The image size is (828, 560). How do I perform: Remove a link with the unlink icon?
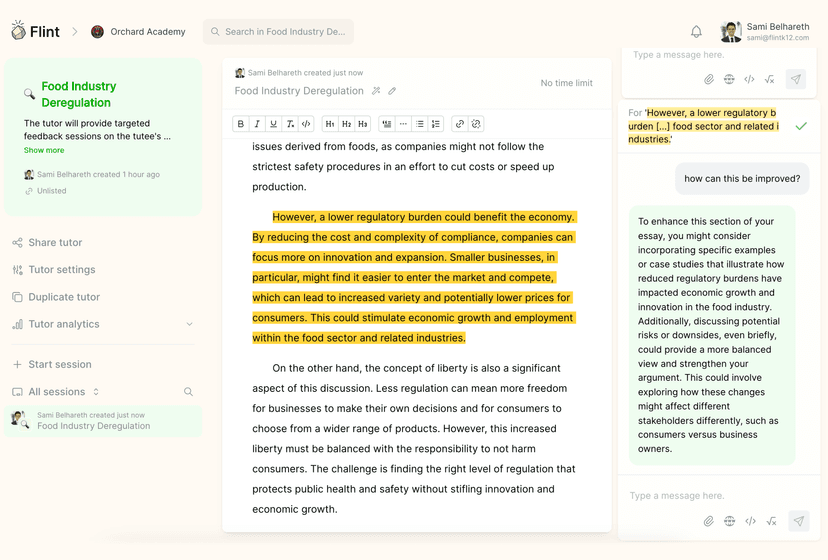(x=476, y=124)
